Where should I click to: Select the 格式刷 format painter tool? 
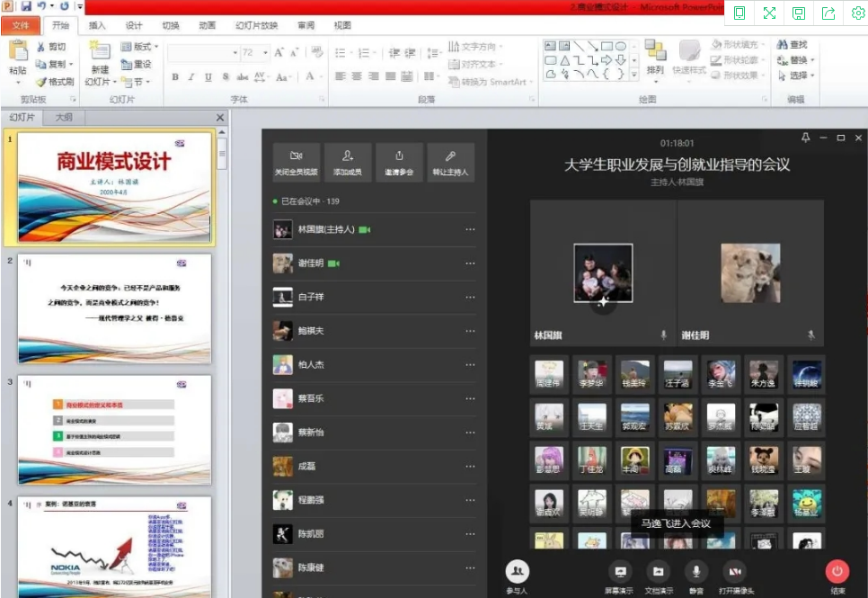click(x=55, y=82)
